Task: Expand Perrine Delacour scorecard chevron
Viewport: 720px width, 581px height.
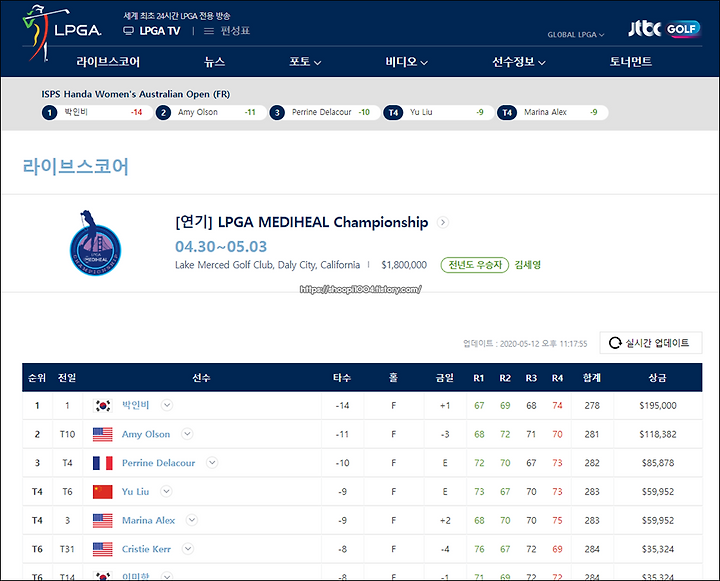Action: (x=212, y=463)
